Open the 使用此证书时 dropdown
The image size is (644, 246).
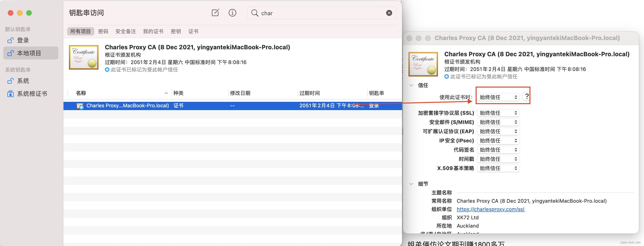(498, 97)
